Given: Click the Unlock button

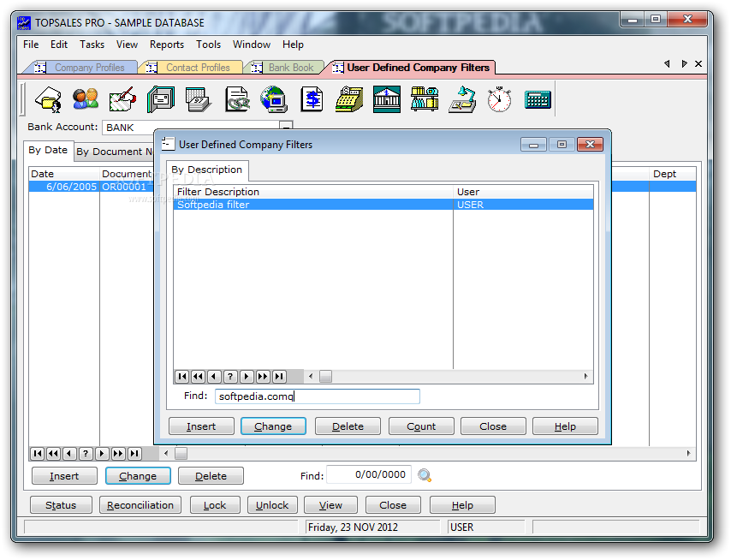Looking at the screenshot, I should click(272, 505).
